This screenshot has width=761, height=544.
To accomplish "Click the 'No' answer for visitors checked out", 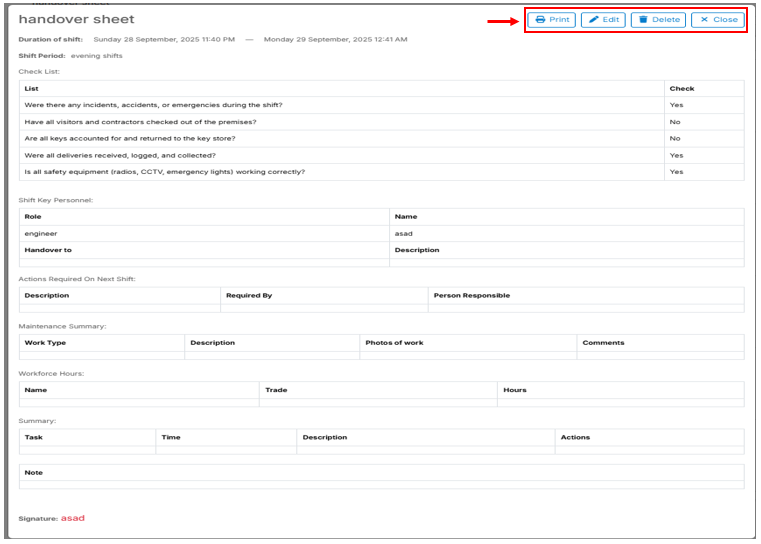I will coord(675,122).
